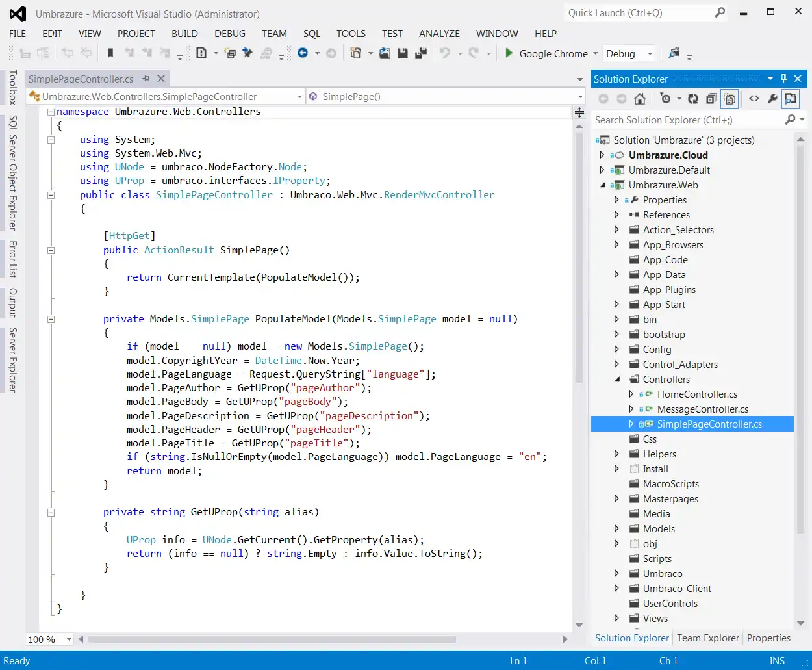Open the Google Chrome browser dropdown arrow
Image resolution: width=812 pixels, height=670 pixels.
(x=595, y=53)
